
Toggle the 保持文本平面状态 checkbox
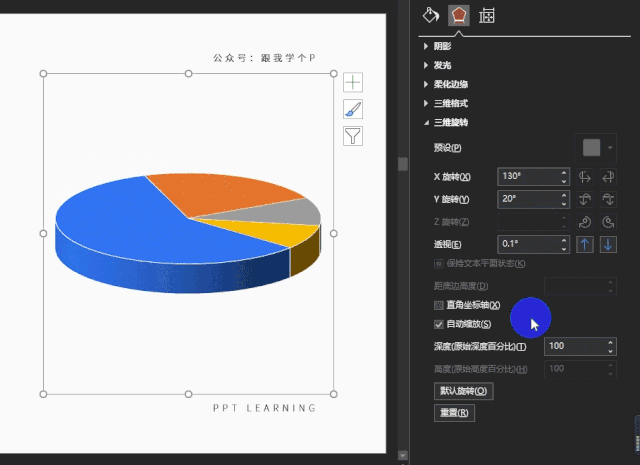click(438, 264)
